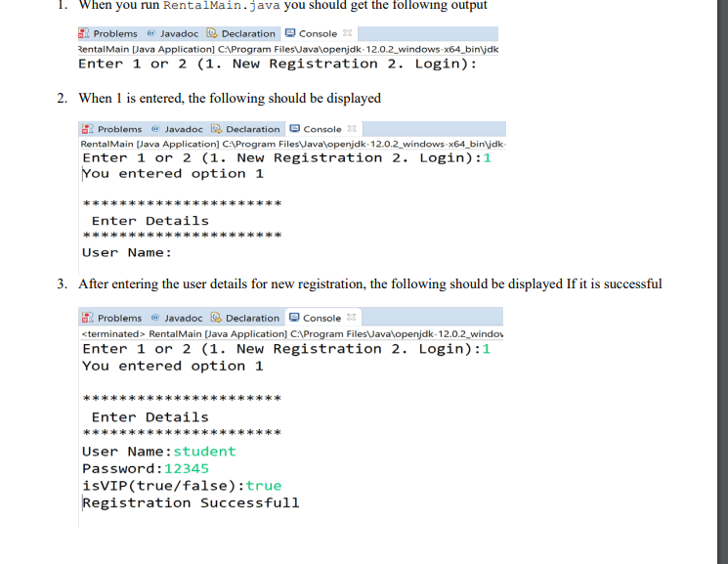The width and height of the screenshot is (728, 564).
Task: Click Declaration icon in the first console screenshot
Action: click(212, 33)
